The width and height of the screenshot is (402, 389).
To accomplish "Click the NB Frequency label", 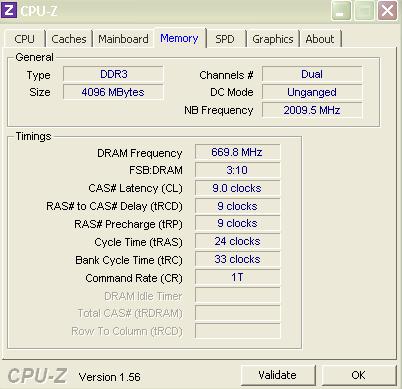I will 219,110.
